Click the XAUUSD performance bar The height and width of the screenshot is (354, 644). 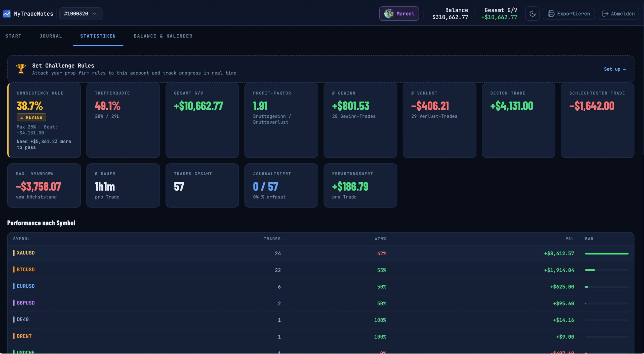(607, 253)
